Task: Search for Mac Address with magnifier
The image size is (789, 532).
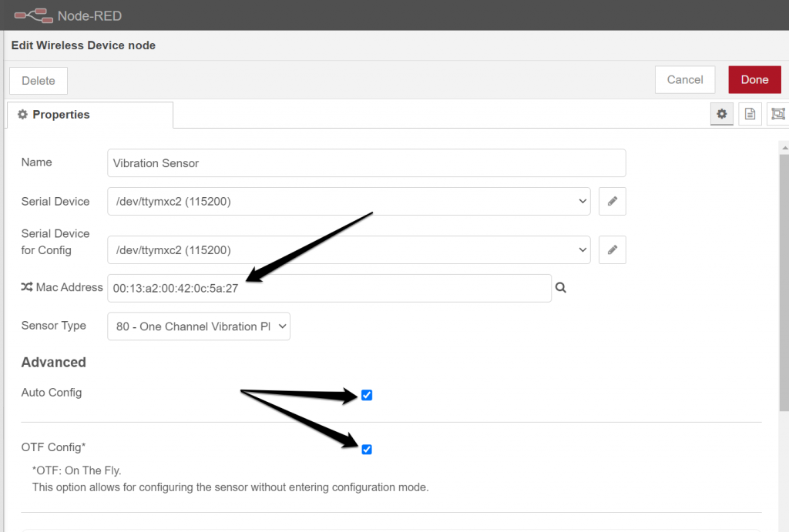Action: (561, 288)
